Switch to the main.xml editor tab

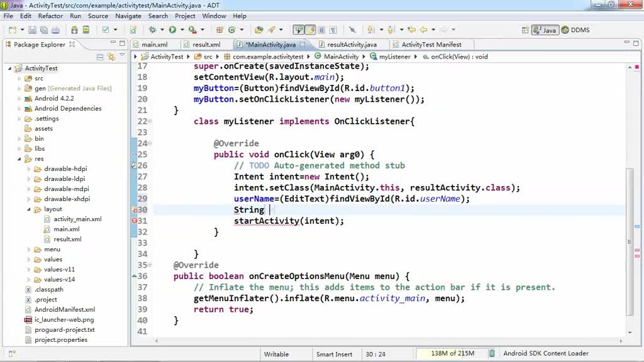click(x=154, y=45)
